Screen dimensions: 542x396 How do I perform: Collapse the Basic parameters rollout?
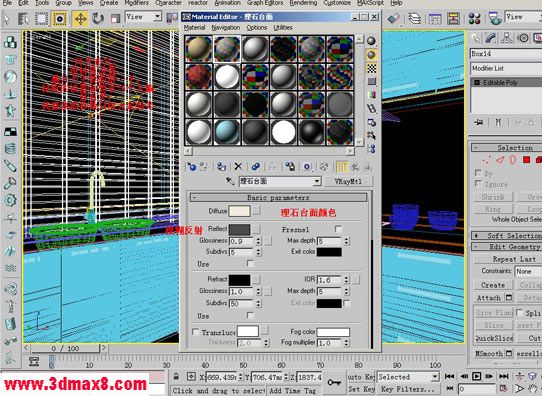point(278,198)
